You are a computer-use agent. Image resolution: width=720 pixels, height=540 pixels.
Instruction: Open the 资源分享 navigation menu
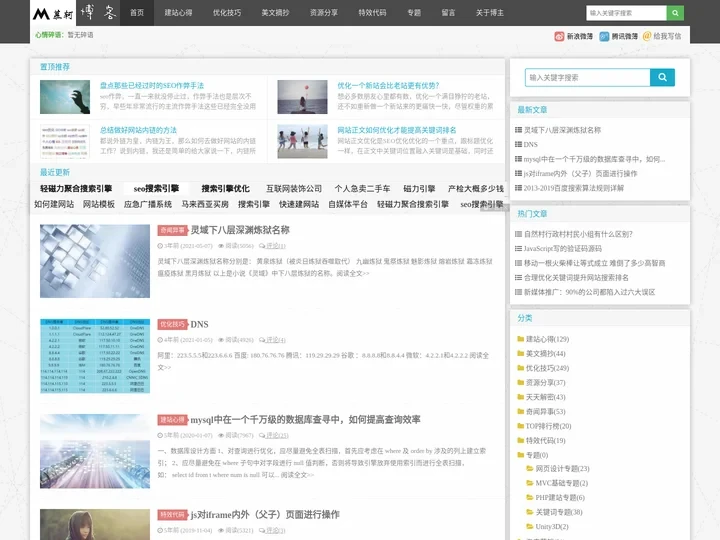click(324, 13)
